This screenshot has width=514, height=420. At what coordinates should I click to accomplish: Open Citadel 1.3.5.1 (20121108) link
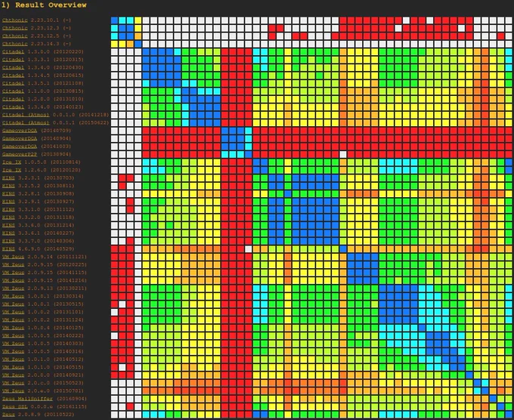click(13, 83)
